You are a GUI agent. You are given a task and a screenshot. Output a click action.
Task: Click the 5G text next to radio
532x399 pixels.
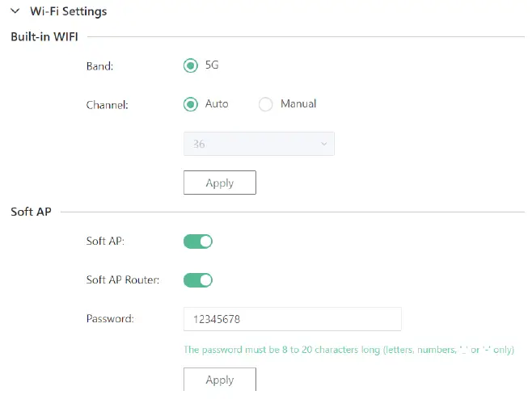pos(213,66)
